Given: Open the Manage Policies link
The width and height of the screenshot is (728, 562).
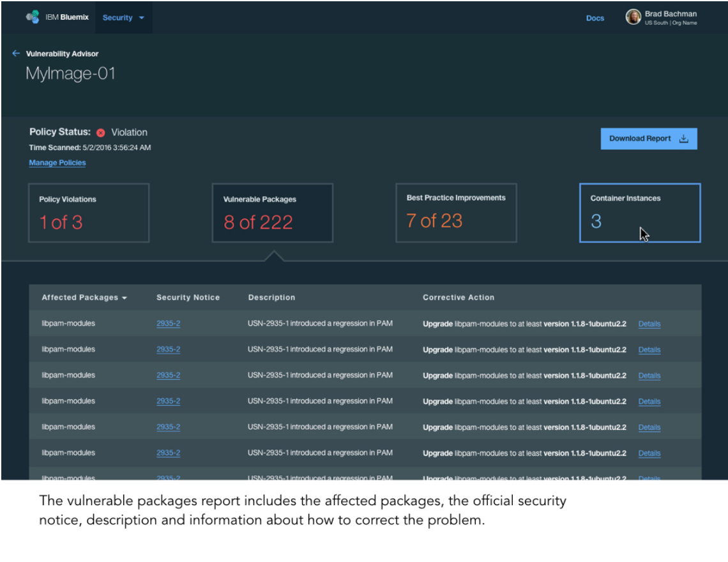Looking at the screenshot, I should [57, 163].
